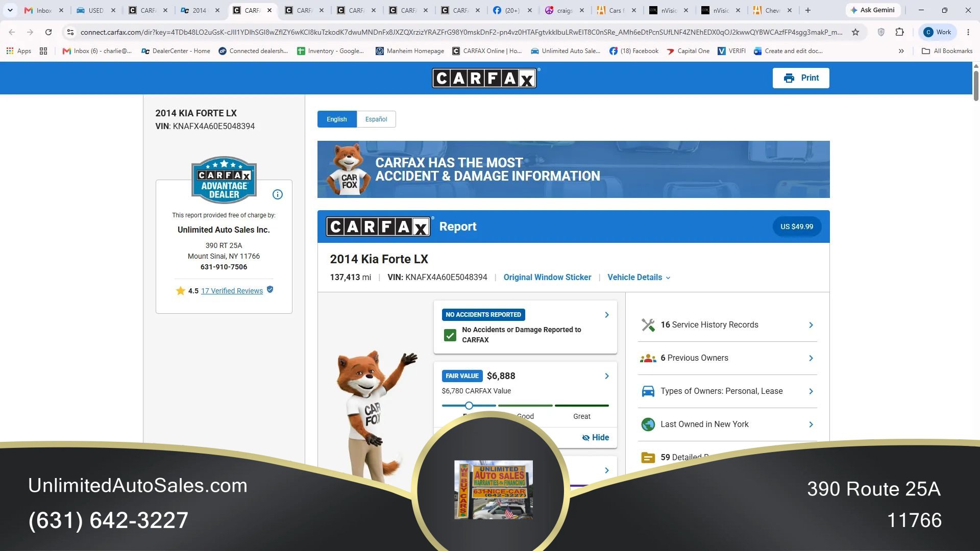
Task: Open DealerCenter - Home bookmark
Action: [x=175, y=51]
